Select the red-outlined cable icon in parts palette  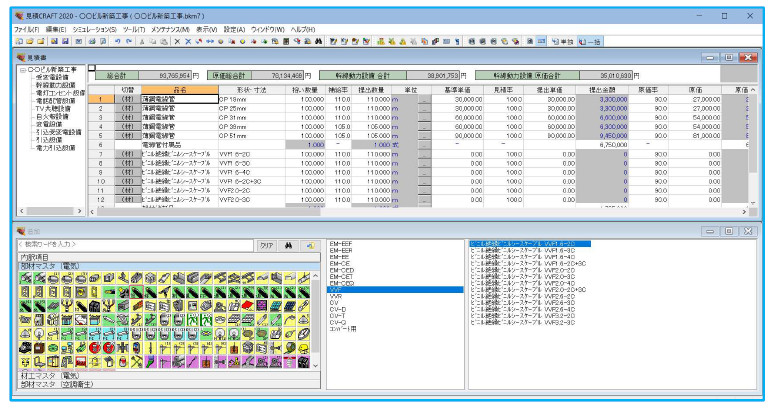pyautogui.click(x=137, y=293)
